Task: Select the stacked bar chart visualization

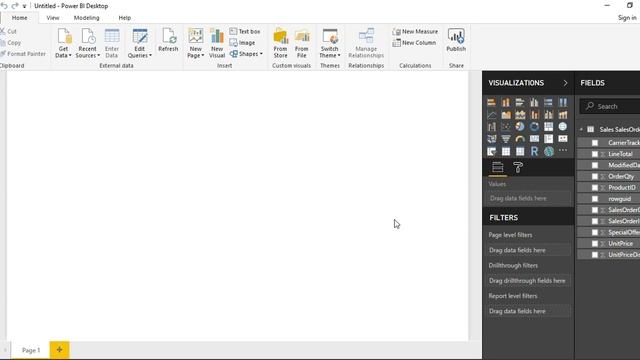Action: [x=491, y=102]
